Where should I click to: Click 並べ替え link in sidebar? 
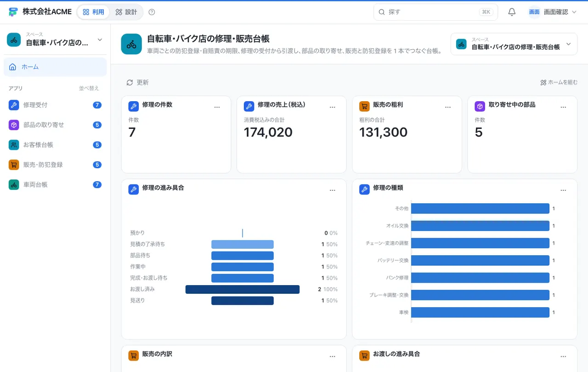pos(89,88)
